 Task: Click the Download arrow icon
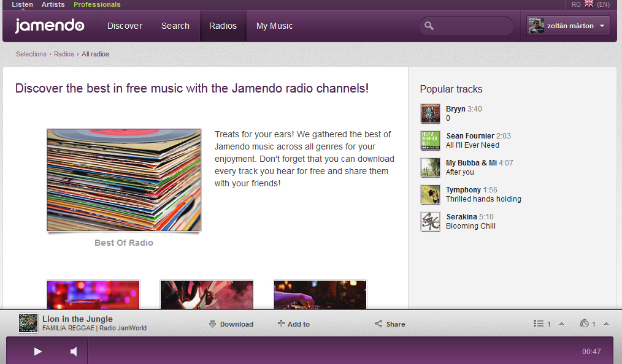tap(212, 324)
